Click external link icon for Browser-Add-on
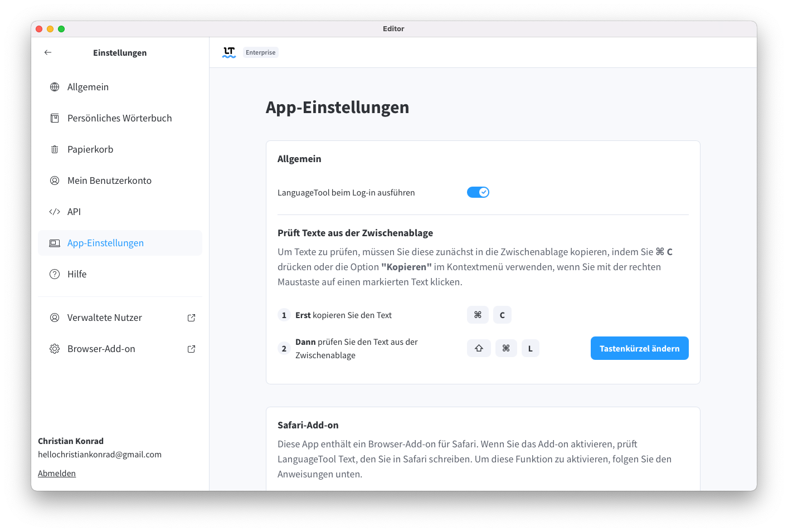The image size is (788, 532). pos(191,349)
